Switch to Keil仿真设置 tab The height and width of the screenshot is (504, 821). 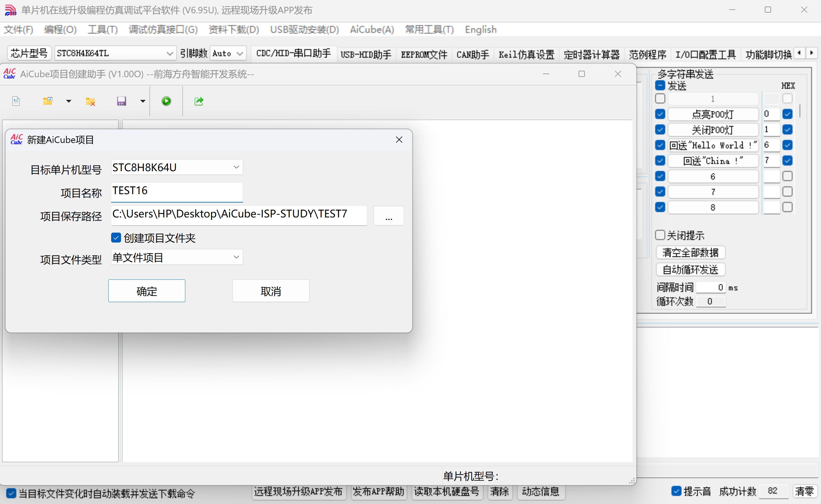click(526, 54)
